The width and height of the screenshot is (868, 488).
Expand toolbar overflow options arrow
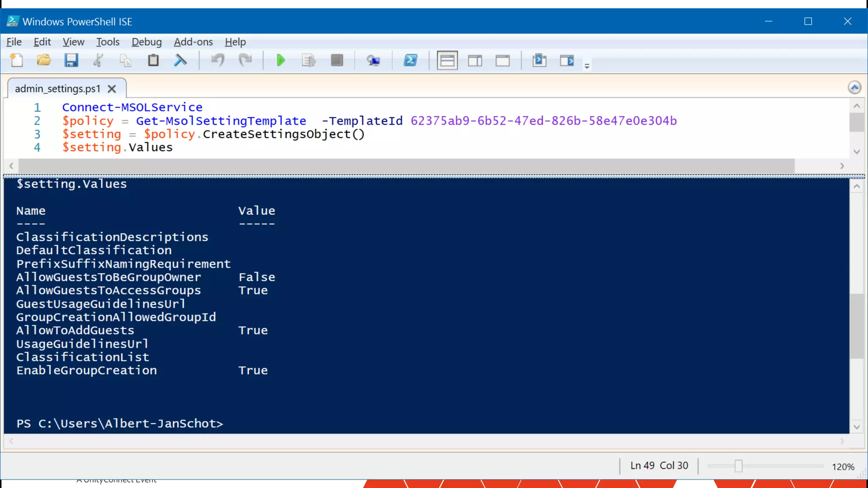[x=587, y=66]
